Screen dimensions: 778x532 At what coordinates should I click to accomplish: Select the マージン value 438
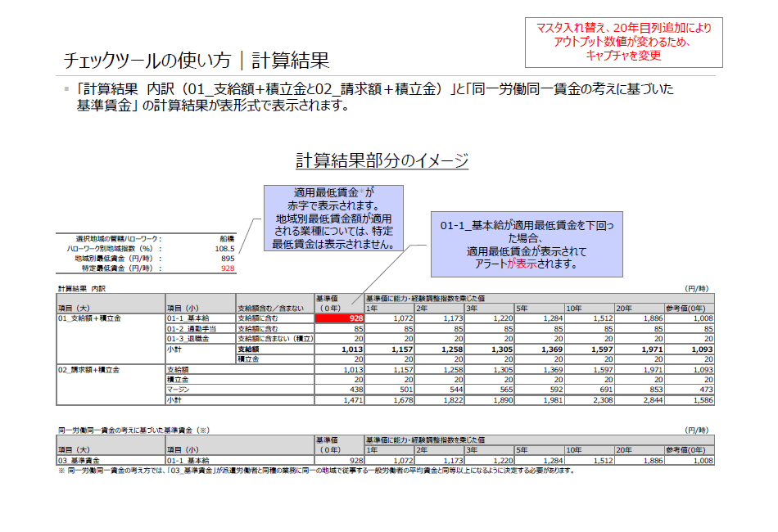[339, 390]
